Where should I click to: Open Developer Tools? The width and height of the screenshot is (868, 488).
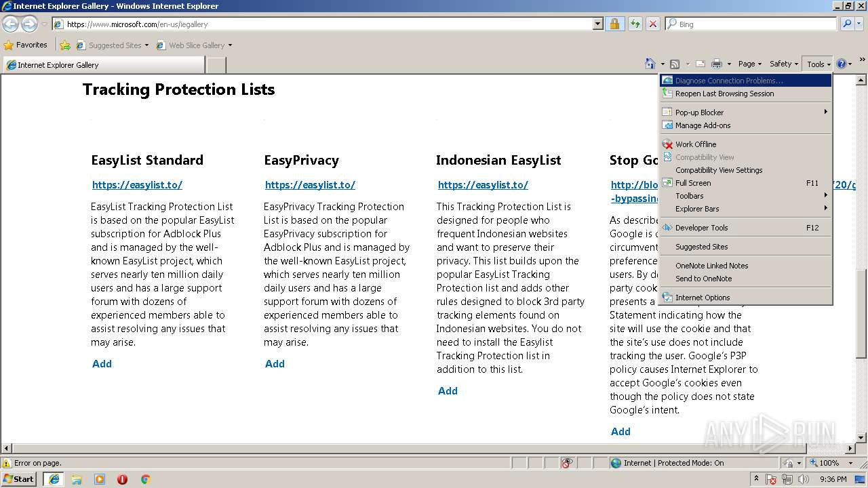(x=746, y=228)
